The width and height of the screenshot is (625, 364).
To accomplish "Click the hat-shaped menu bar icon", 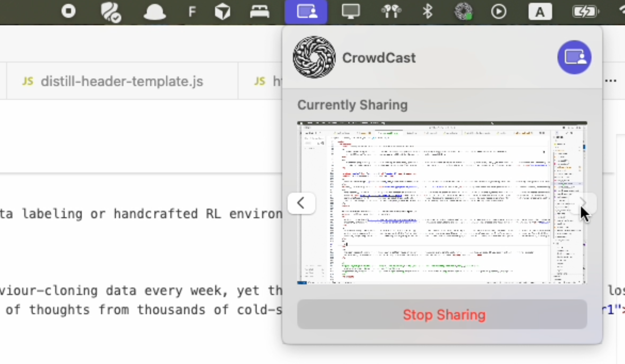I will [x=155, y=12].
